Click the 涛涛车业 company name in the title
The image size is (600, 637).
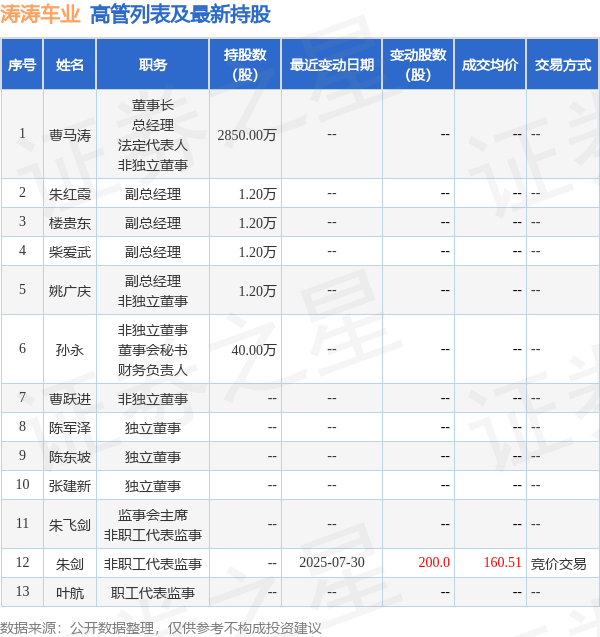pyautogui.click(x=40, y=14)
